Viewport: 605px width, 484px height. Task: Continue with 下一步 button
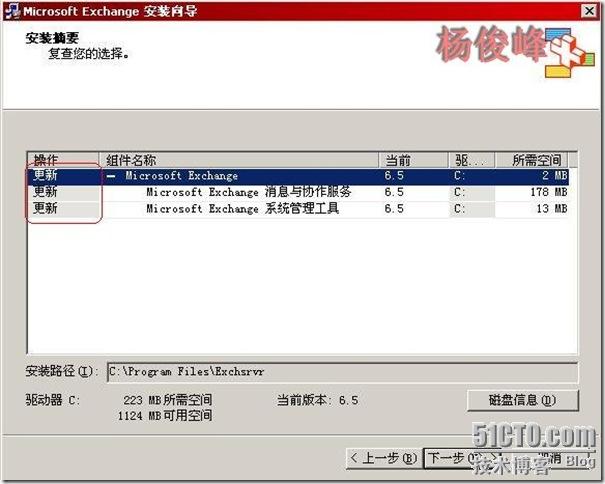pyautogui.click(x=461, y=459)
